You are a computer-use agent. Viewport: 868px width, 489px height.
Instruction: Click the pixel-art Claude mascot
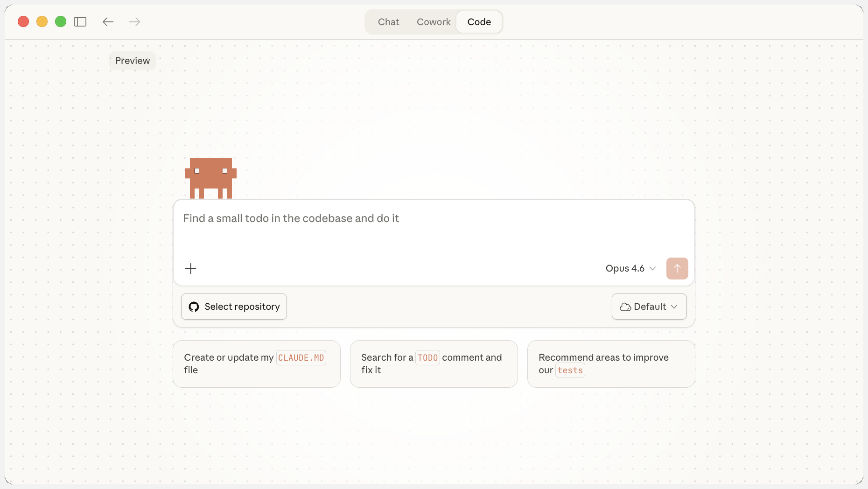211,178
